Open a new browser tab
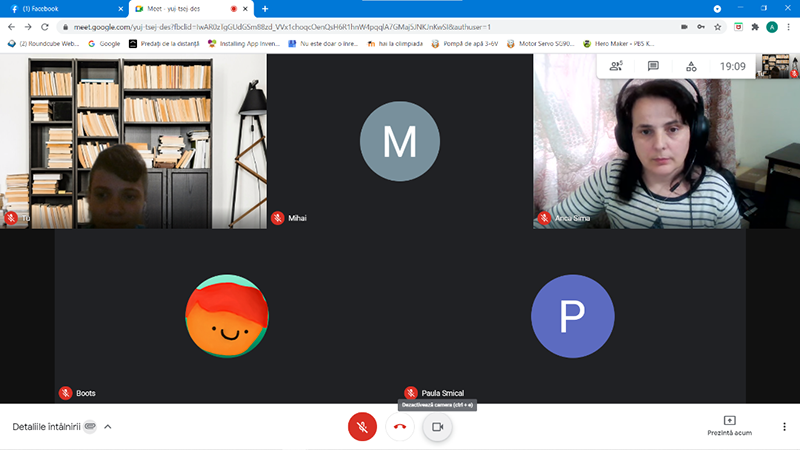 coord(265,9)
